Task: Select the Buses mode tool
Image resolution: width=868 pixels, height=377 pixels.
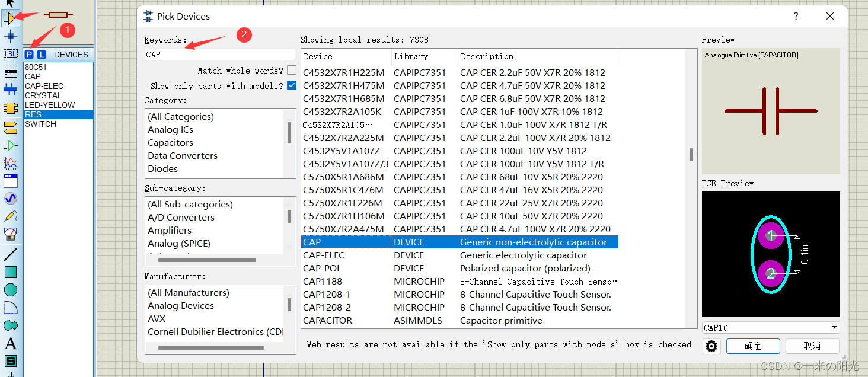Action: (x=11, y=90)
